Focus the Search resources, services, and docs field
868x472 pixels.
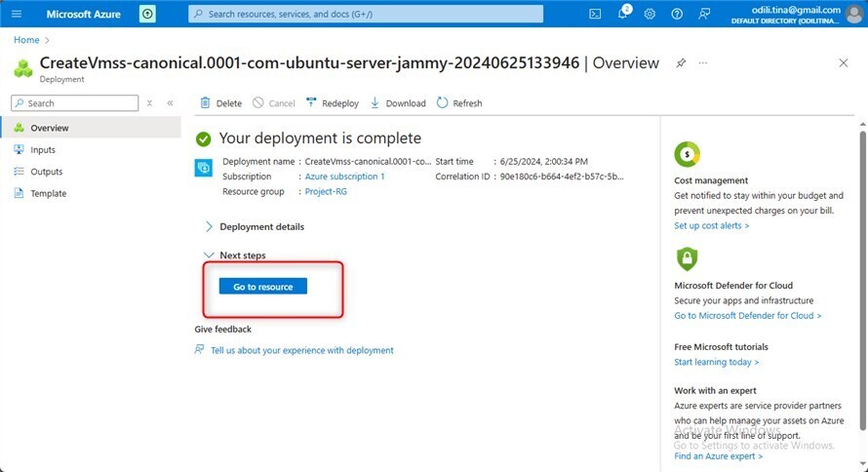click(x=366, y=14)
